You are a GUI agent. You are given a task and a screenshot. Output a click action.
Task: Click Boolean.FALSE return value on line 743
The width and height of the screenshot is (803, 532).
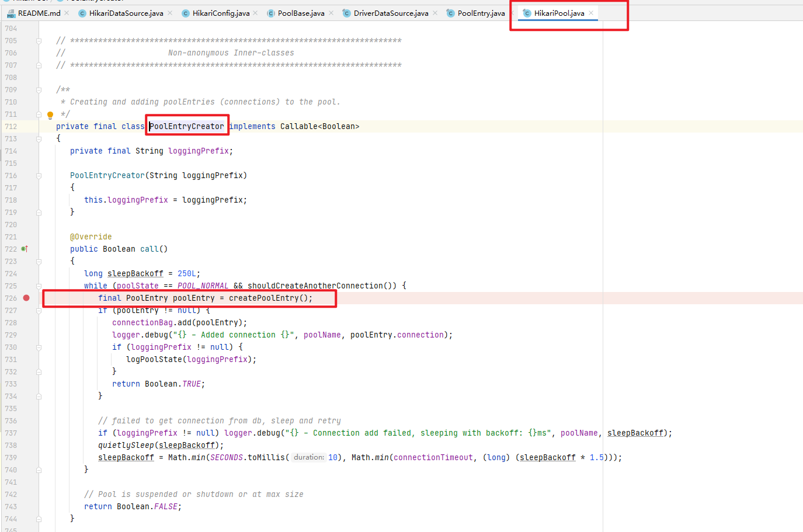pos(147,506)
